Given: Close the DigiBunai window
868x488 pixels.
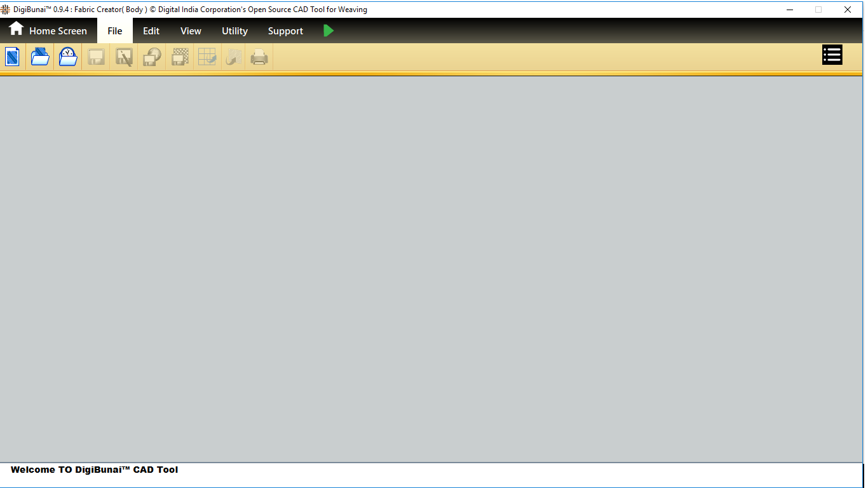Looking at the screenshot, I should (848, 10).
